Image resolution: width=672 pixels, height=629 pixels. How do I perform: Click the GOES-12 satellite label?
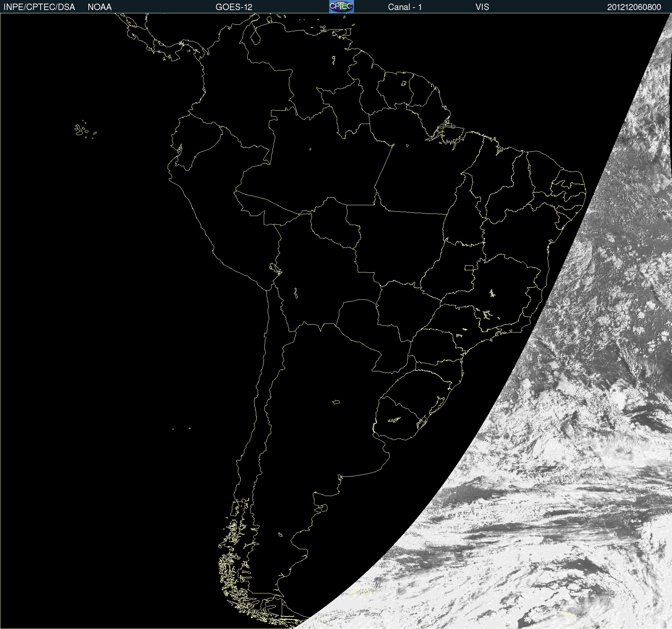pyautogui.click(x=234, y=7)
